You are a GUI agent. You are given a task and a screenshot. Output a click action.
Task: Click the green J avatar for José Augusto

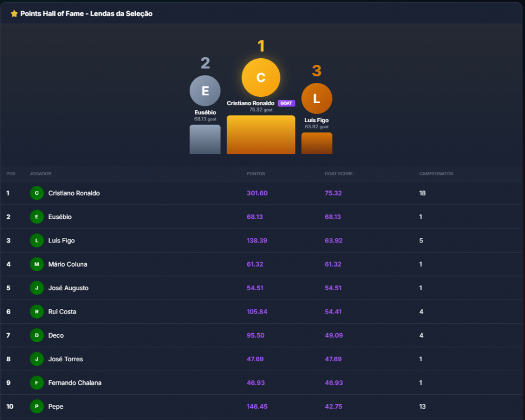click(37, 288)
